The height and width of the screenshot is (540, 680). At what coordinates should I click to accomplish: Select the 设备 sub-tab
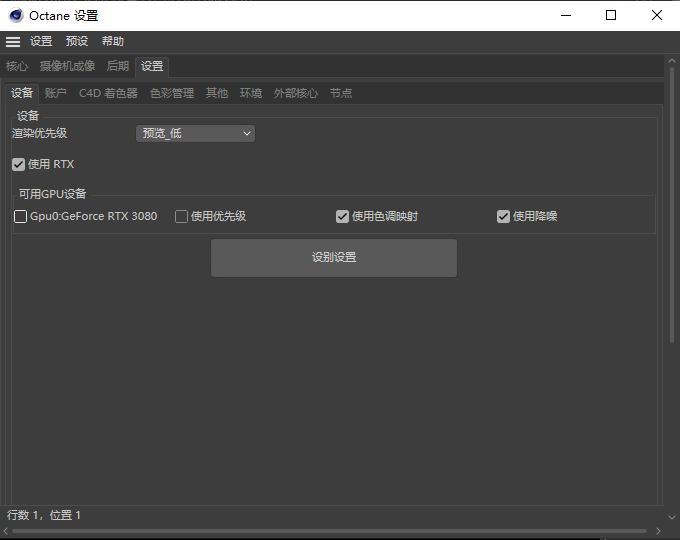pos(22,93)
